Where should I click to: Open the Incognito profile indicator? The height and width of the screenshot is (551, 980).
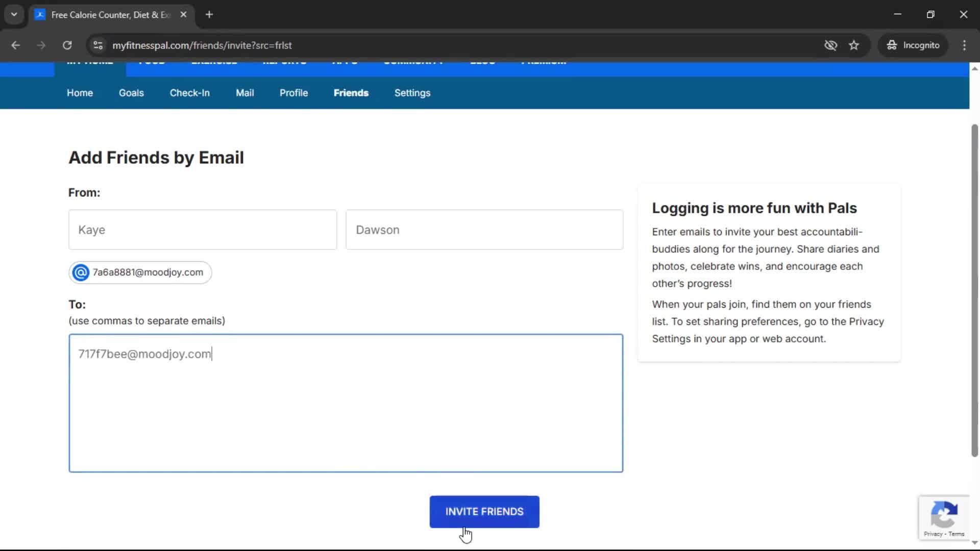click(913, 45)
